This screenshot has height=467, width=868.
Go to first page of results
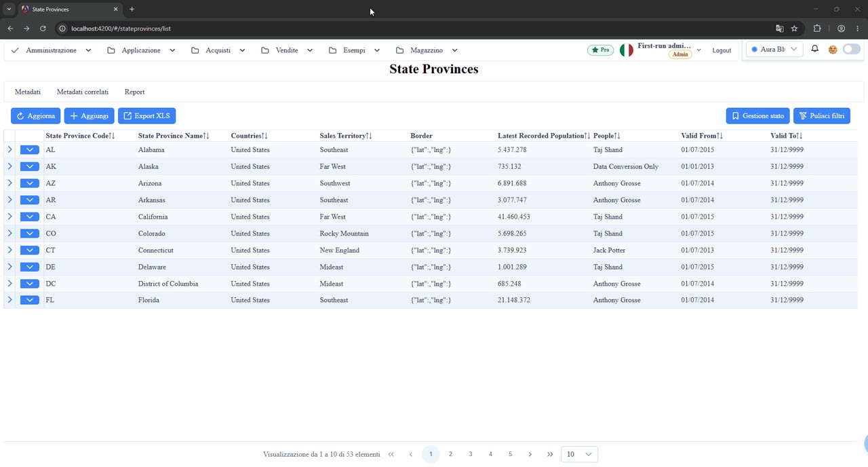coord(391,454)
